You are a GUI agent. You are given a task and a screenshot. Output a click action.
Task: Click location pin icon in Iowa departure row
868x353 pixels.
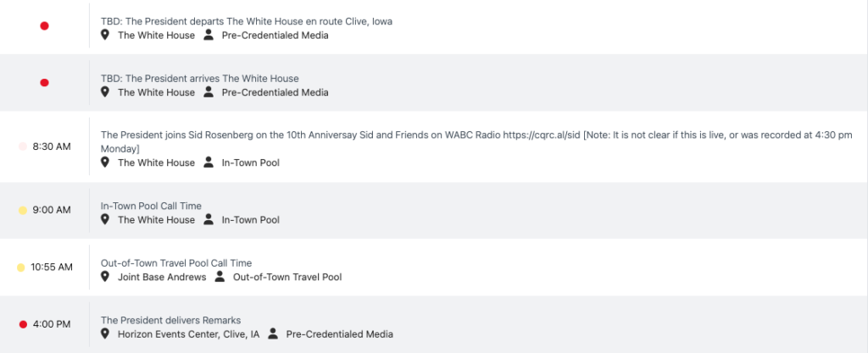(105, 36)
